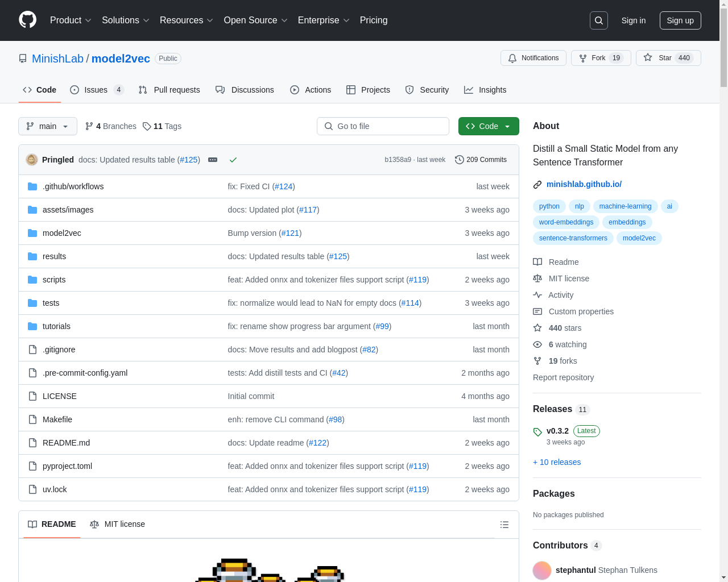Expand the Open Source menu

[256, 20]
